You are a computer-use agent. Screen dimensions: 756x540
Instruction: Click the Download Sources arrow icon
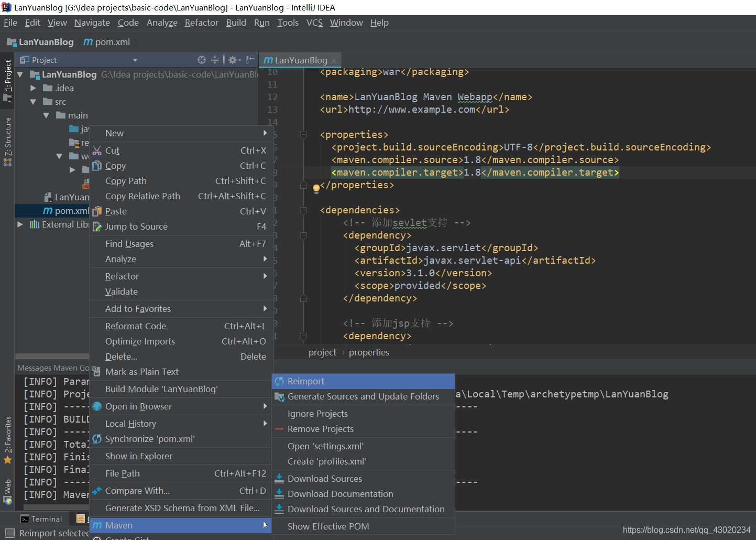click(279, 479)
